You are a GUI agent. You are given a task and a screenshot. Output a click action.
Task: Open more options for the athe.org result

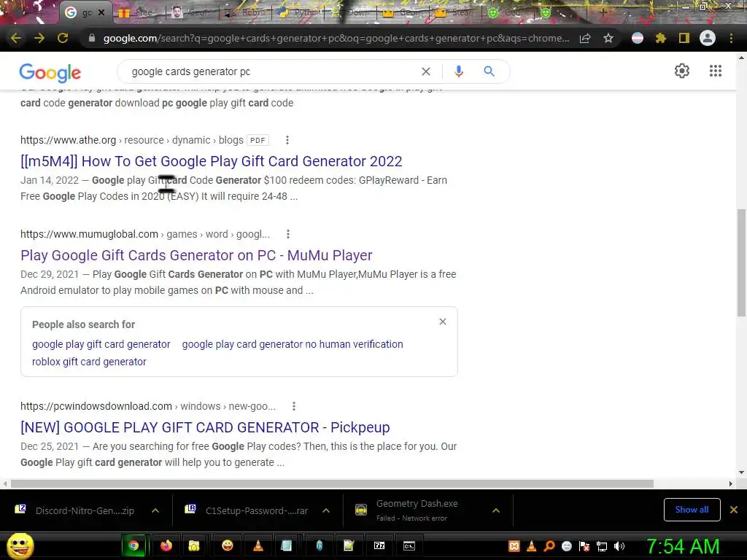tap(287, 140)
